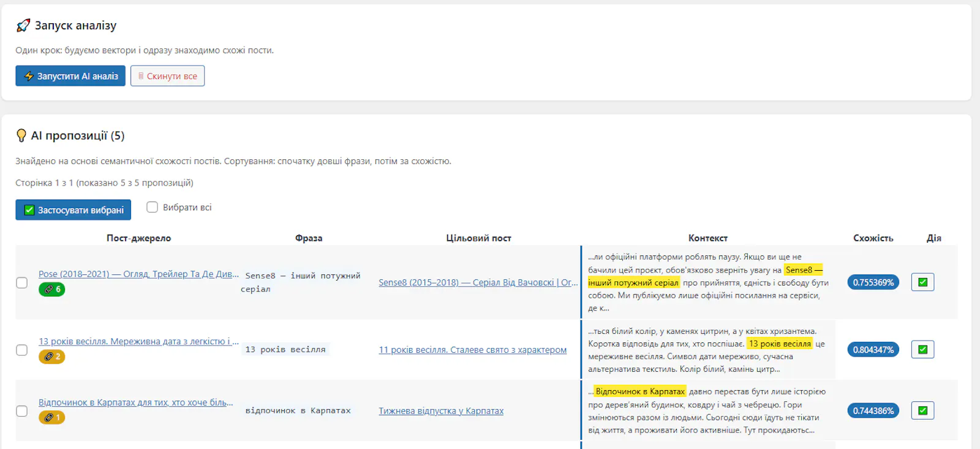Run analysis with Запустити AI аналіз button

coord(70,76)
